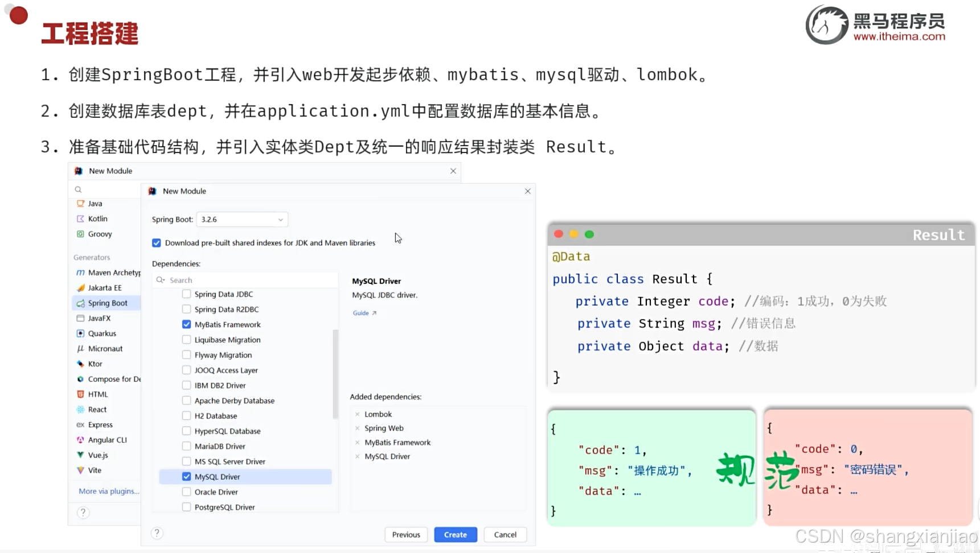Screen dimensions: 980x553
Task: Check the Apache Derby Database dependency
Action: (x=186, y=401)
